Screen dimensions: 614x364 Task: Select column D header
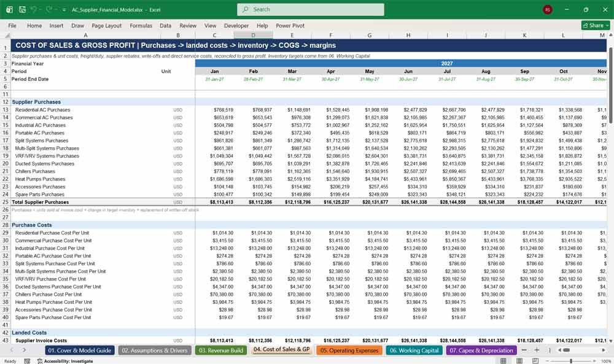tap(253, 35)
